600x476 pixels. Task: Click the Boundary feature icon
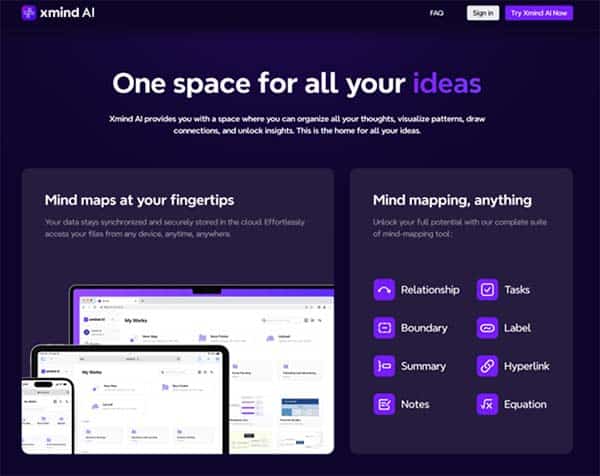click(384, 328)
